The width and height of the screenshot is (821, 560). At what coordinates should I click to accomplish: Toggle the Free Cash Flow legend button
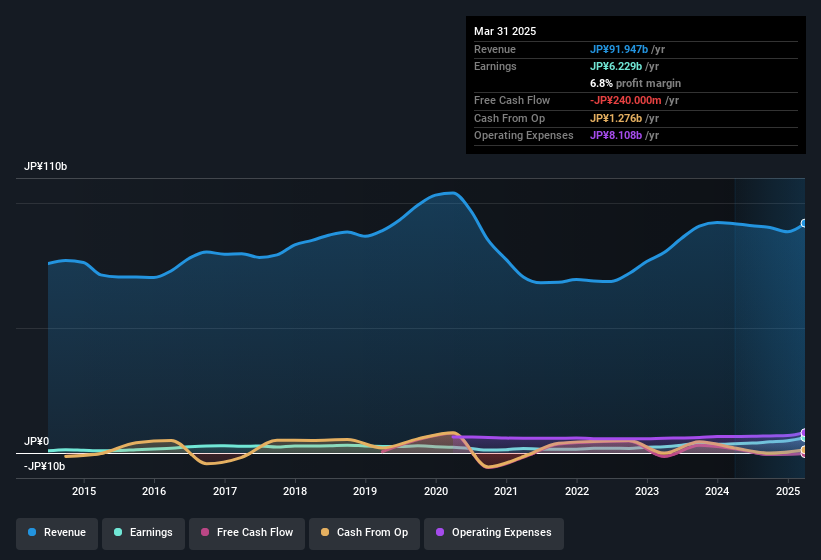247,533
